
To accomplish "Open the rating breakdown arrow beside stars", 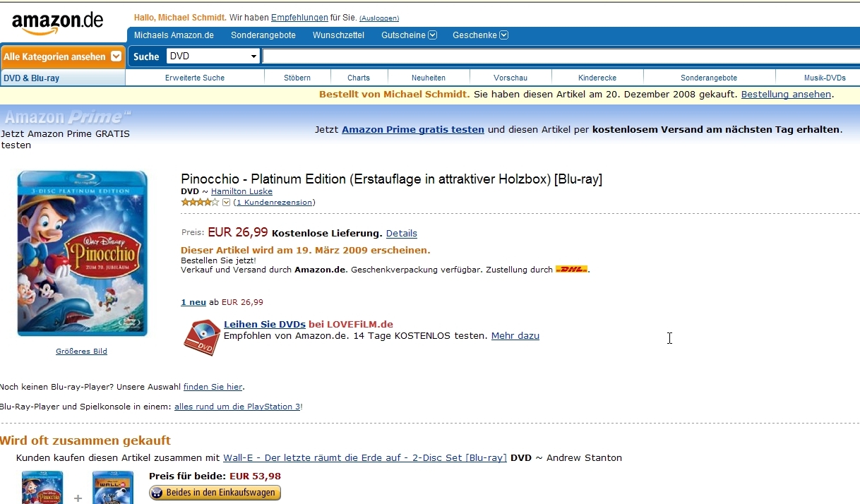I will (226, 203).
